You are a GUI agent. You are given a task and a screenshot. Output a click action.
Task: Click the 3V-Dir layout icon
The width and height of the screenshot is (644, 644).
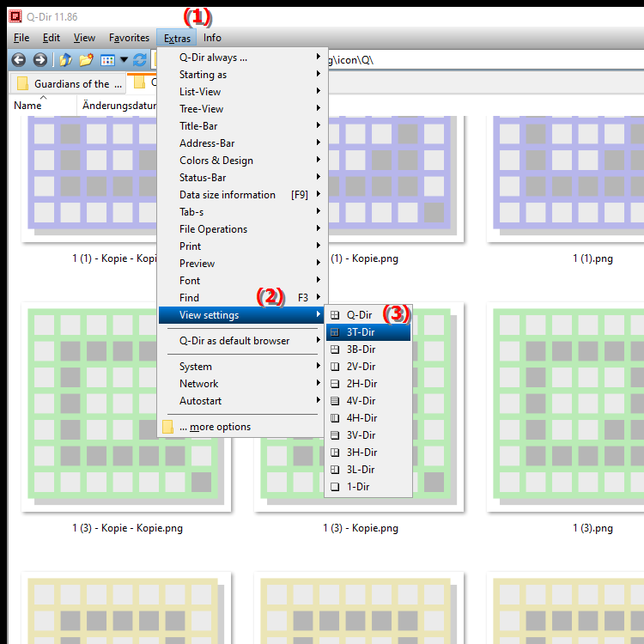335,435
